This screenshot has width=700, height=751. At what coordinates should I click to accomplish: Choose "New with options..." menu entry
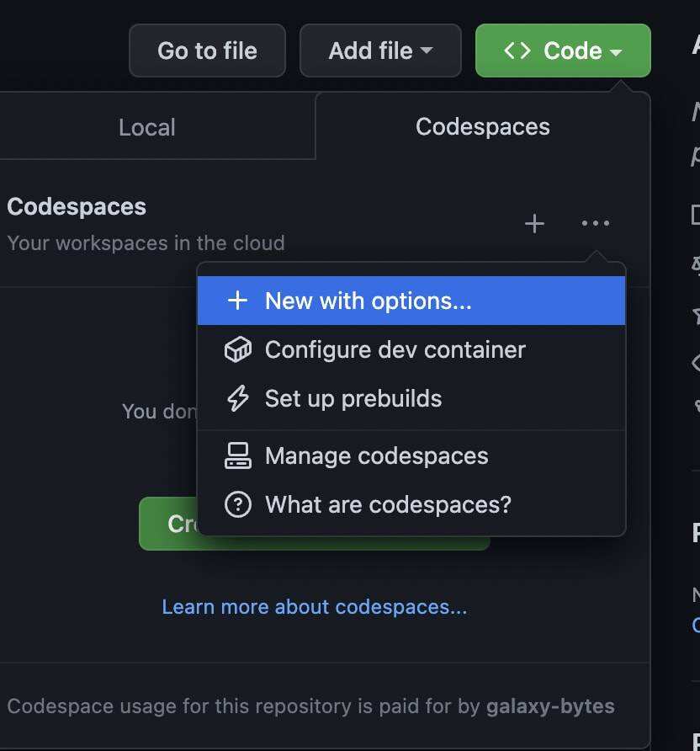point(368,301)
